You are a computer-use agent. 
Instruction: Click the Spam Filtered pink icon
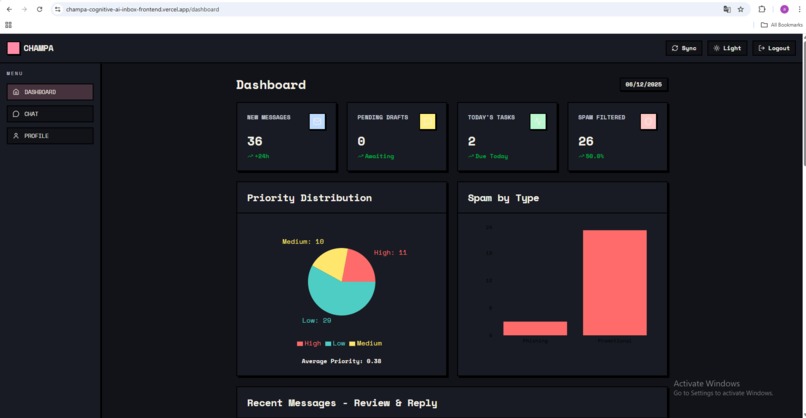tap(648, 121)
